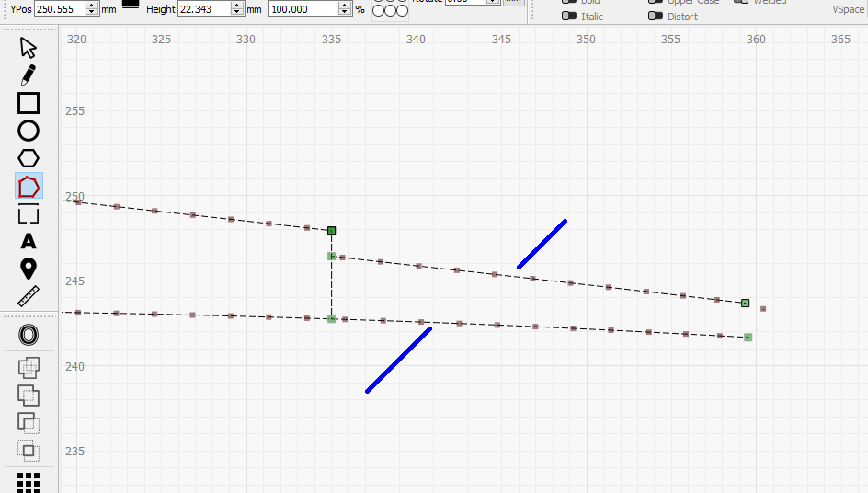868x493 pixels.
Task: Select the Polygon hexagon tool
Action: [29, 158]
